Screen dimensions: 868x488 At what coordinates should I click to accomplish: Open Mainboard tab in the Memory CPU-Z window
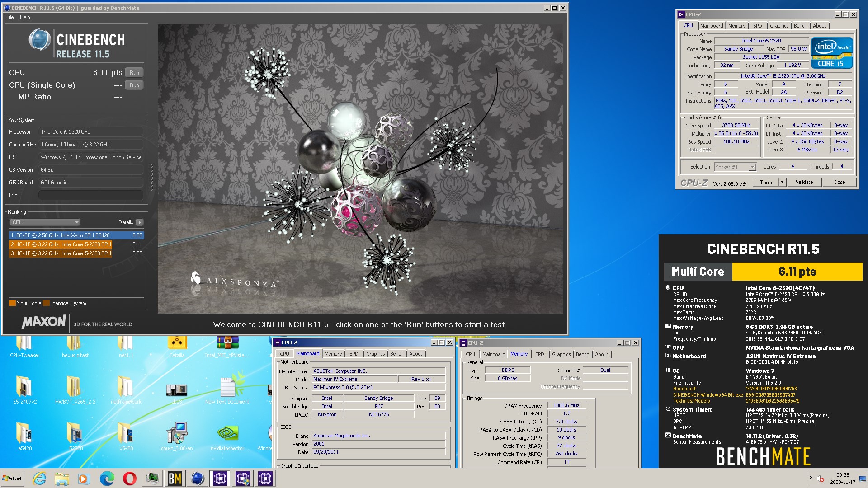pyautogui.click(x=493, y=354)
